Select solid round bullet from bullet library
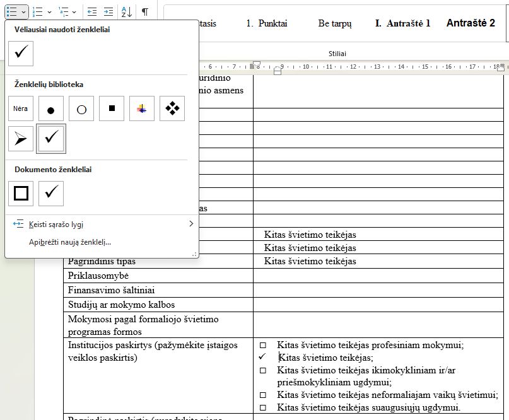The width and height of the screenshot is (509, 420). [51, 108]
